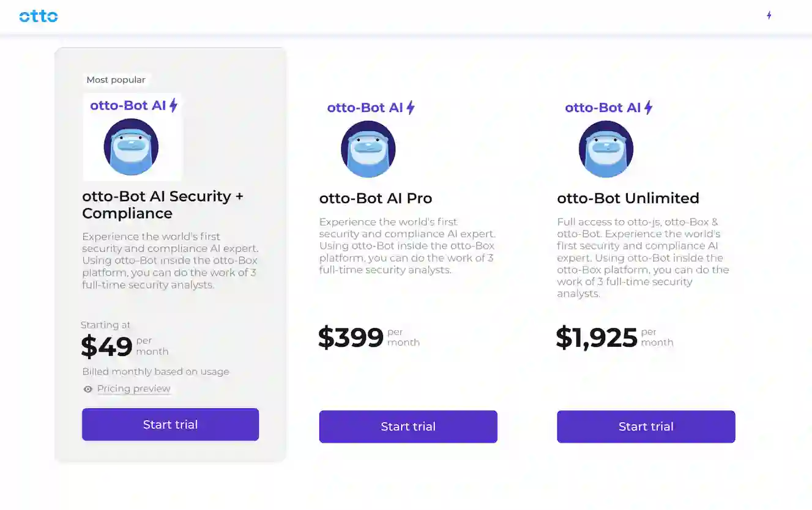Click the $1,925 per month price
Screen dimensions: 812x510
(x=597, y=337)
